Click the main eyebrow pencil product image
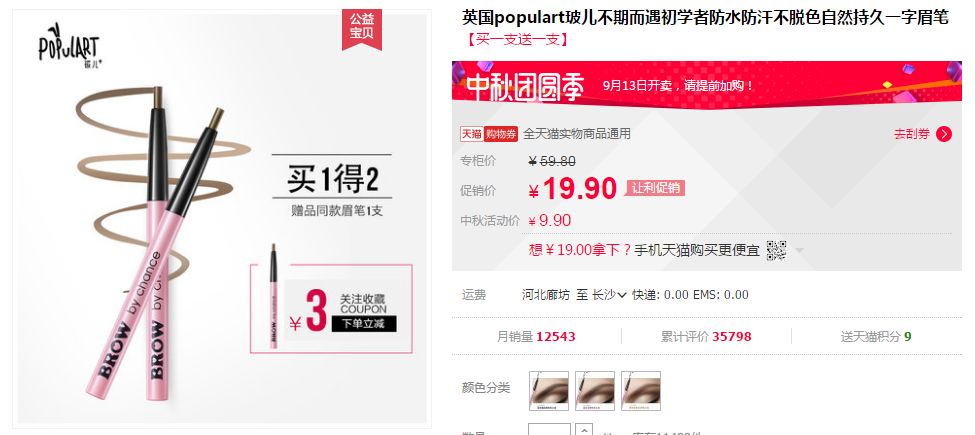Image resolution: width=975 pixels, height=435 pixels. (x=222, y=219)
